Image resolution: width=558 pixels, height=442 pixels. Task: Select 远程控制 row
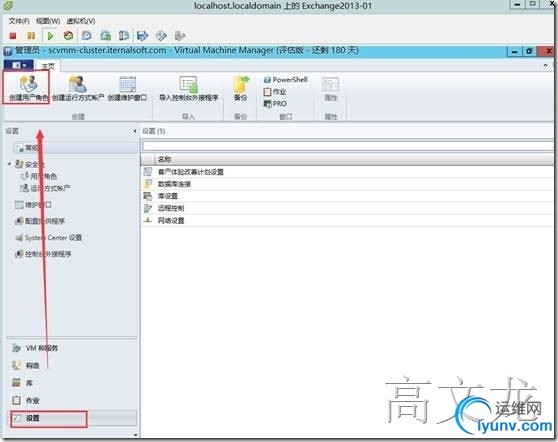(x=347, y=208)
